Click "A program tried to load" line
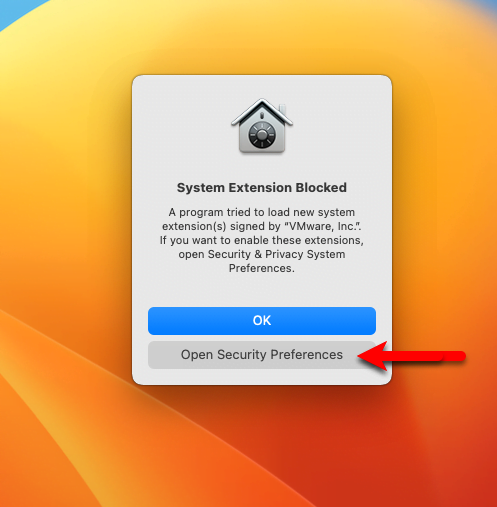This screenshot has width=497, height=507. 262,212
